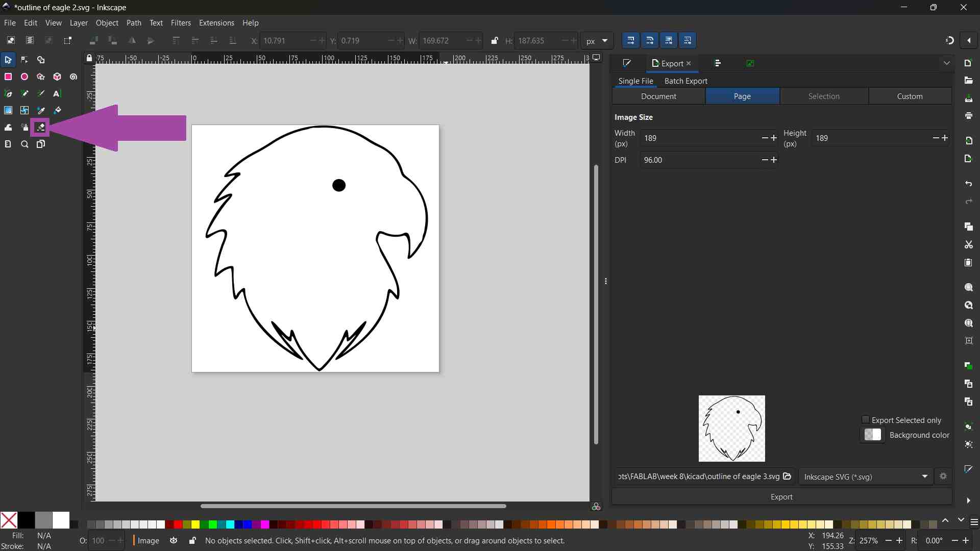The image size is (980, 551).
Task: Open the Extensions menu
Action: pyautogui.click(x=216, y=23)
